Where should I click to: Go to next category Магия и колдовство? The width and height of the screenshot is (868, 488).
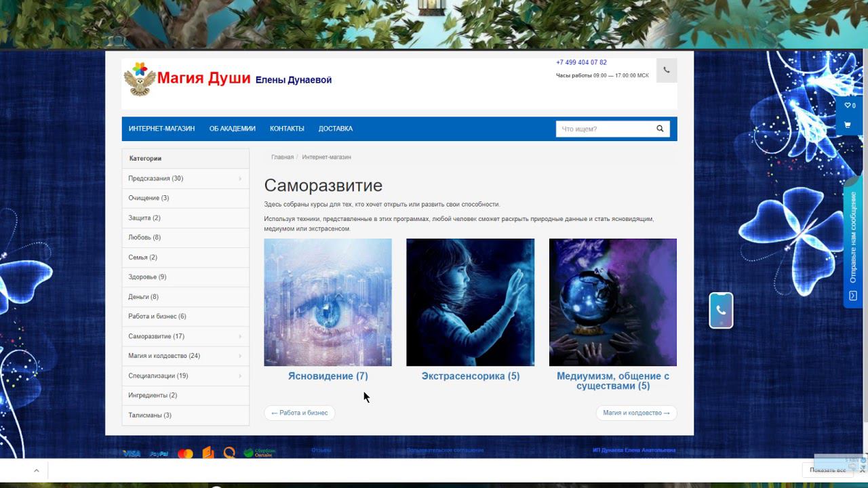point(636,413)
